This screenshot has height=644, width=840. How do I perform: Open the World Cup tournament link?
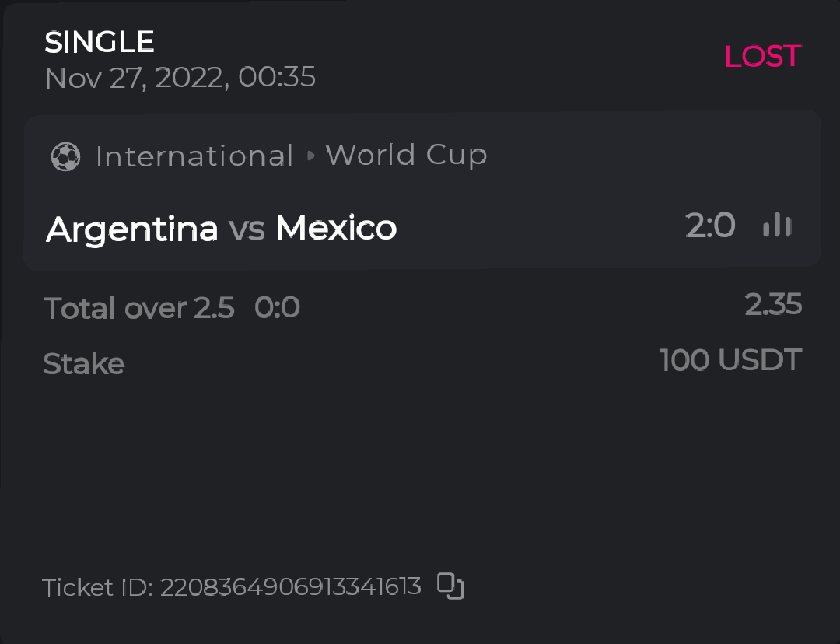[x=406, y=156]
